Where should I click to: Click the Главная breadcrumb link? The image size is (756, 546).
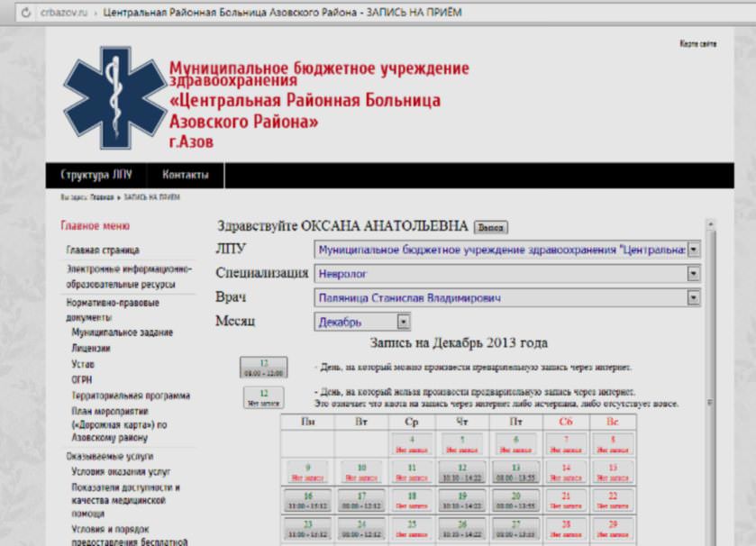click(x=101, y=196)
